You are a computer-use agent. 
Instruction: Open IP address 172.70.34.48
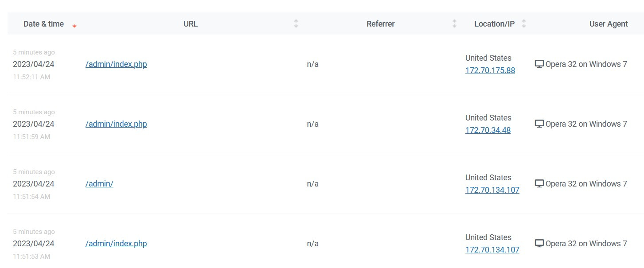coord(488,130)
